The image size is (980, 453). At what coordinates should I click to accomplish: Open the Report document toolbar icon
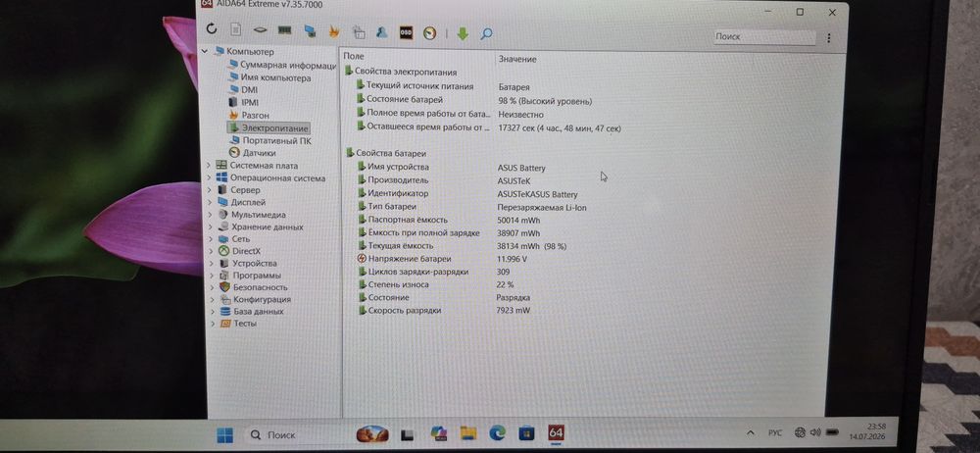coord(235,29)
